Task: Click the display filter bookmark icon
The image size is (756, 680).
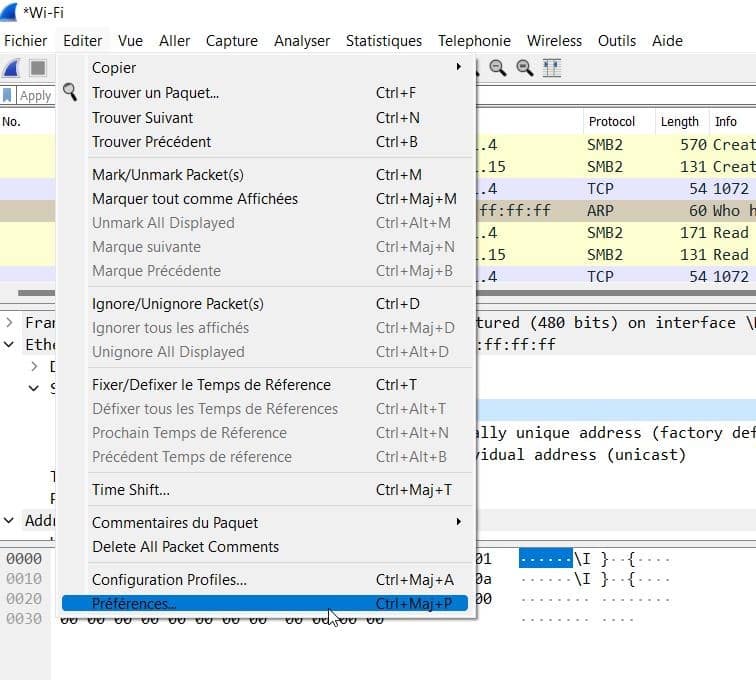Action: pos(8,96)
